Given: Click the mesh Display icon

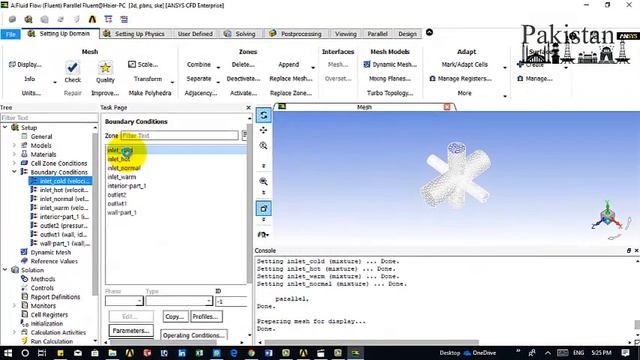Looking at the screenshot, I should click(12, 64).
